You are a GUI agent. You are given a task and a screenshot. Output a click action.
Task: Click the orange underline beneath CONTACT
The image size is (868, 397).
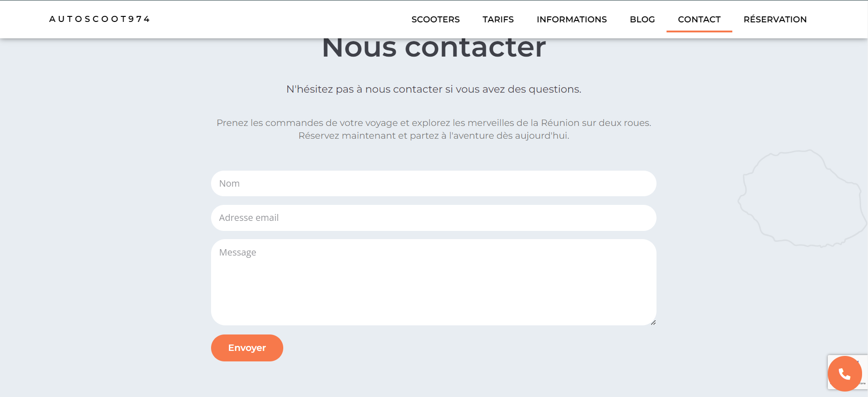tap(699, 31)
